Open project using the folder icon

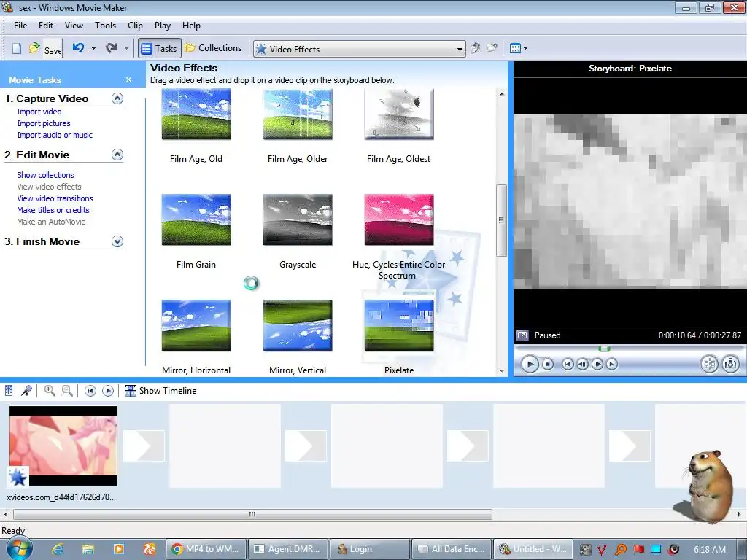34,48
